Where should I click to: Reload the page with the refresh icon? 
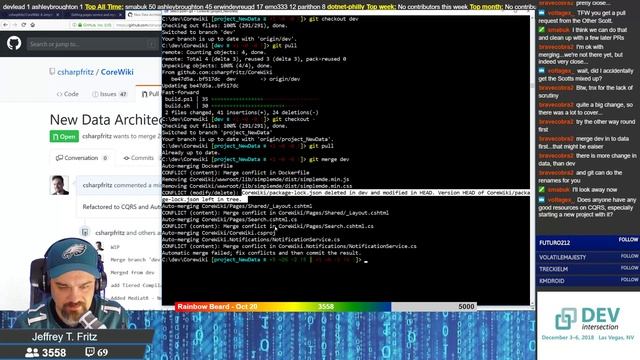pyautogui.click(x=23, y=25)
